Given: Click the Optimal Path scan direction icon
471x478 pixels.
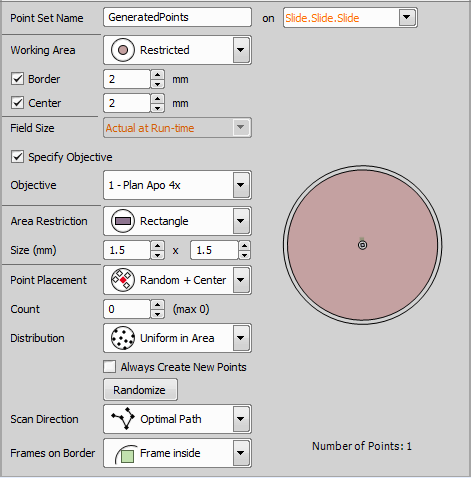Looking at the screenshot, I should [123, 418].
